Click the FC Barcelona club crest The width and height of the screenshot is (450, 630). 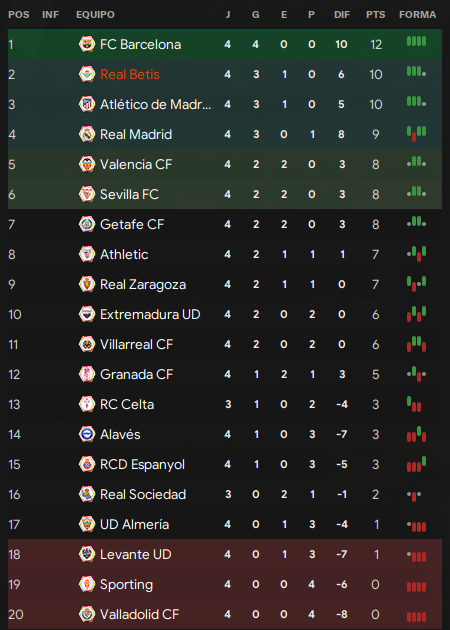(87, 44)
